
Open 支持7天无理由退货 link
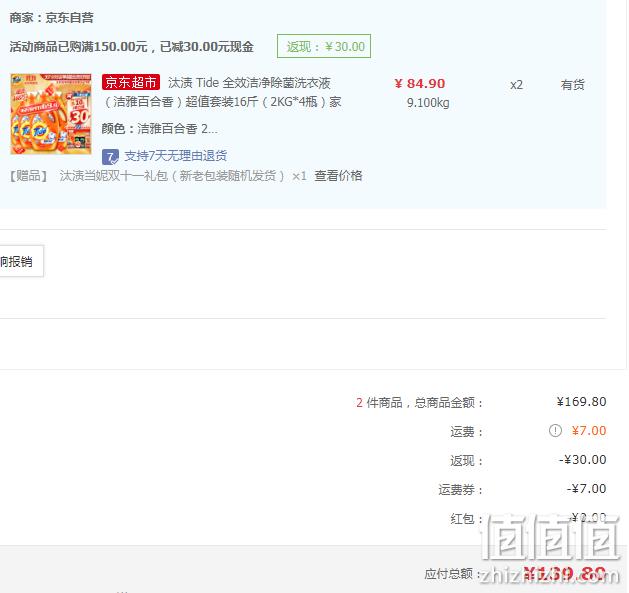pyautogui.click(x=176, y=156)
